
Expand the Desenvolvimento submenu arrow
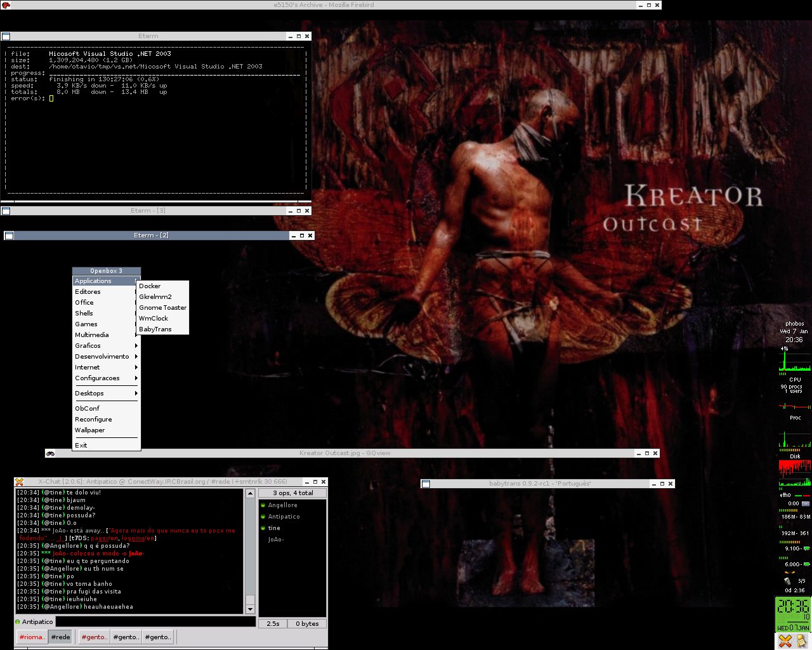pos(136,357)
